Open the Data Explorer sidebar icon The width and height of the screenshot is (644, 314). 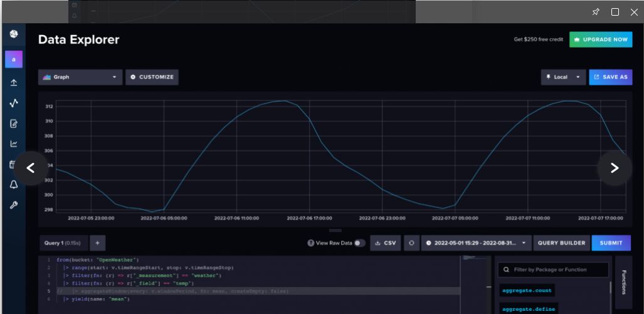14,103
